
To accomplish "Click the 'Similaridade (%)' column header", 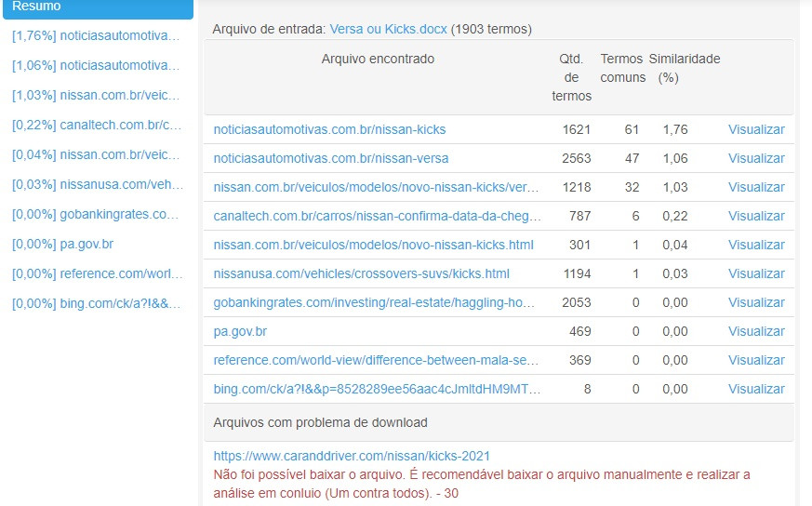I will coord(684,68).
